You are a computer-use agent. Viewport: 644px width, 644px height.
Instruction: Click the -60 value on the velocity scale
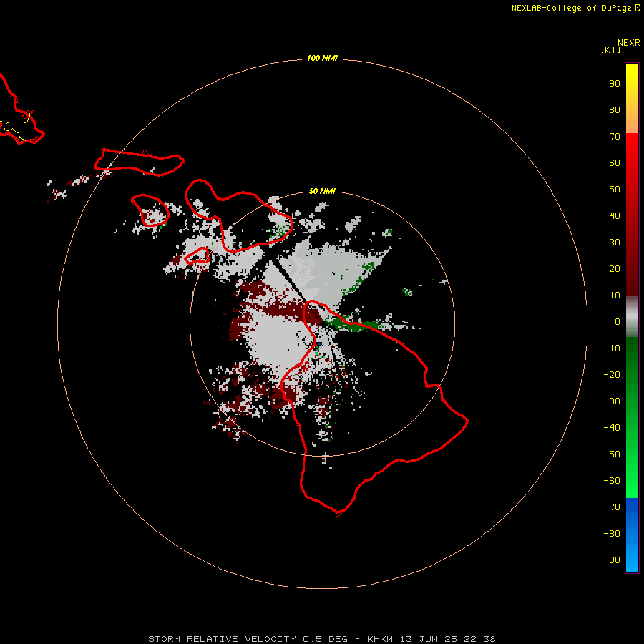[x=612, y=481]
